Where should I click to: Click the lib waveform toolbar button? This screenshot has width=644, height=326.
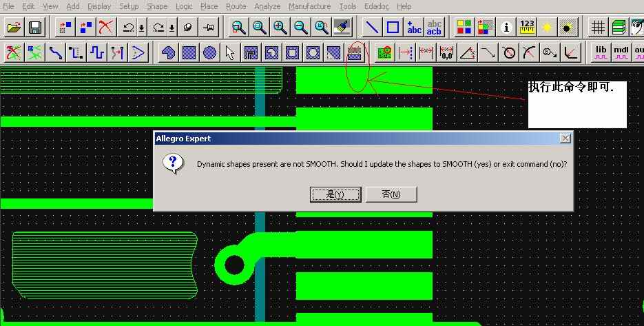(601, 52)
